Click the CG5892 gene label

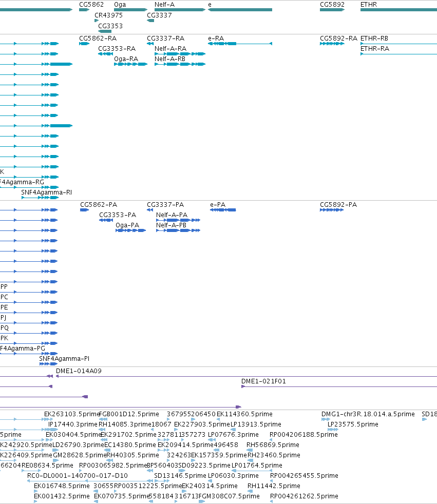tap(332, 5)
